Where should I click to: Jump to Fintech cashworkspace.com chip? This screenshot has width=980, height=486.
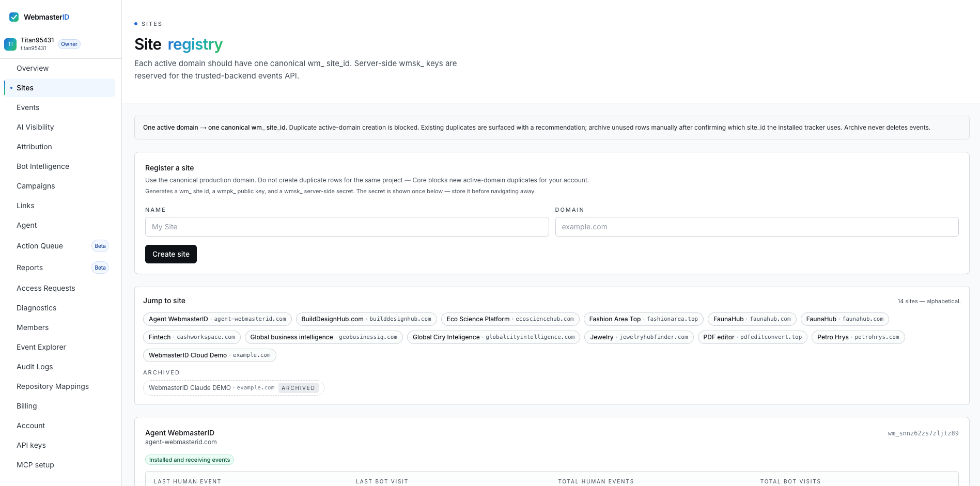click(x=192, y=337)
